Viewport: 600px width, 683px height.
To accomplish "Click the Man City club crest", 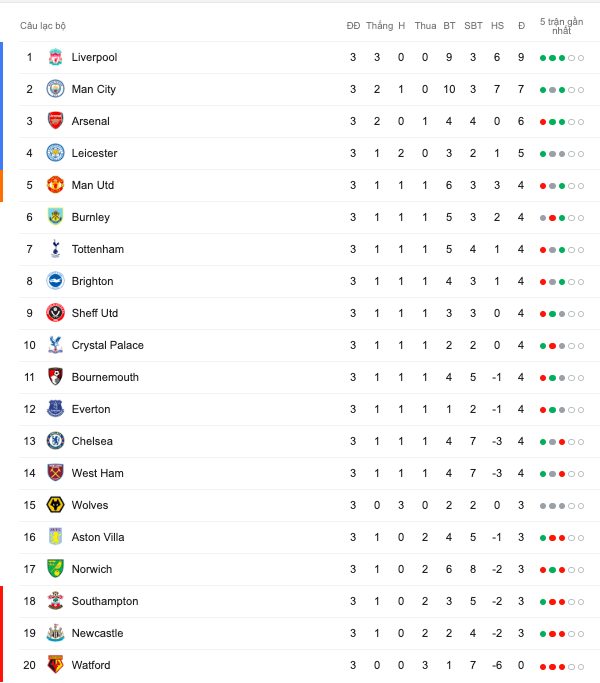I will pos(56,89).
